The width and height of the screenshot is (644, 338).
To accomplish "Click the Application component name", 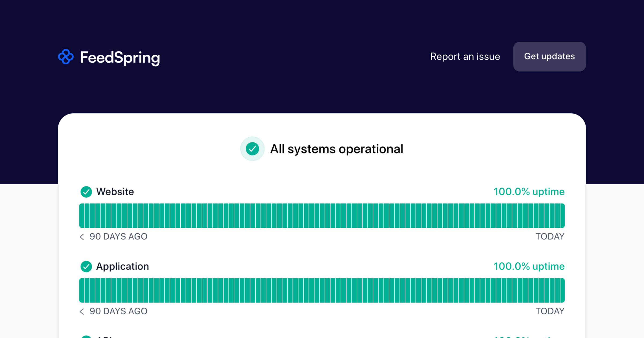I will pyautogui.click(x=122, y=266).
